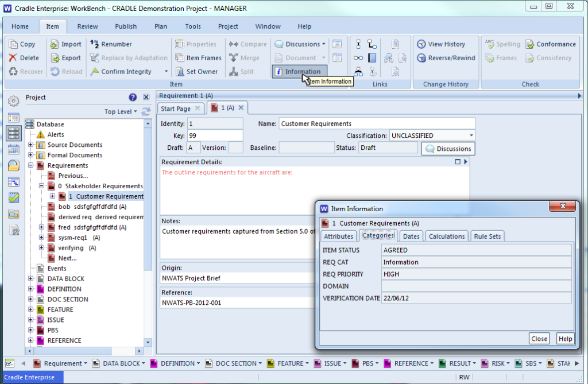Click the VERIFICATION DATE value 22/06/12
This screenshot has width=588, height=384.
click(476, 298)
